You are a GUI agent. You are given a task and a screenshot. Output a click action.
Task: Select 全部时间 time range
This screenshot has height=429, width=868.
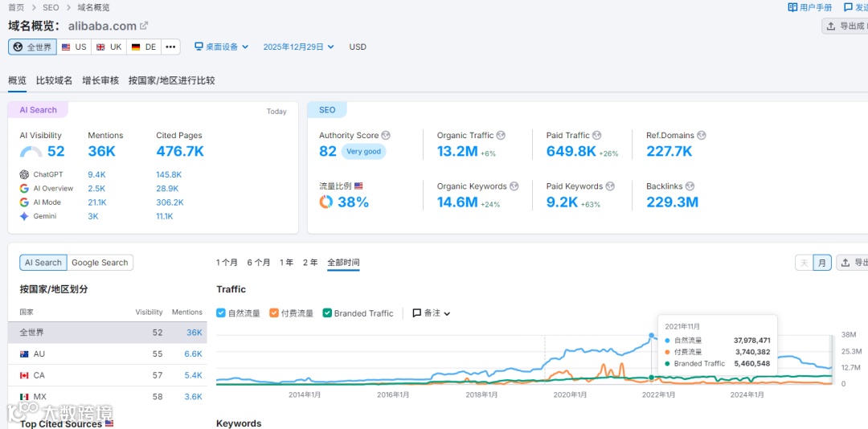(x=343, y=263)
